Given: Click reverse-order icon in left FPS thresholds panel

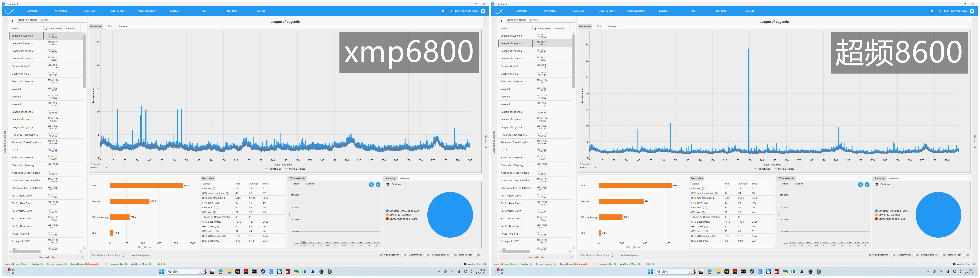Looking at the screenshot, I should pyautogui.click(x=378, y=185).
